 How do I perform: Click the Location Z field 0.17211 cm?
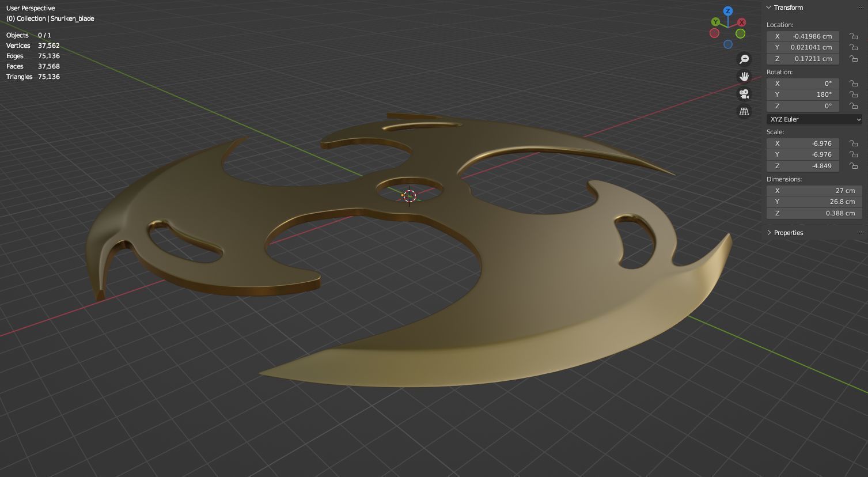pos(803,59)
